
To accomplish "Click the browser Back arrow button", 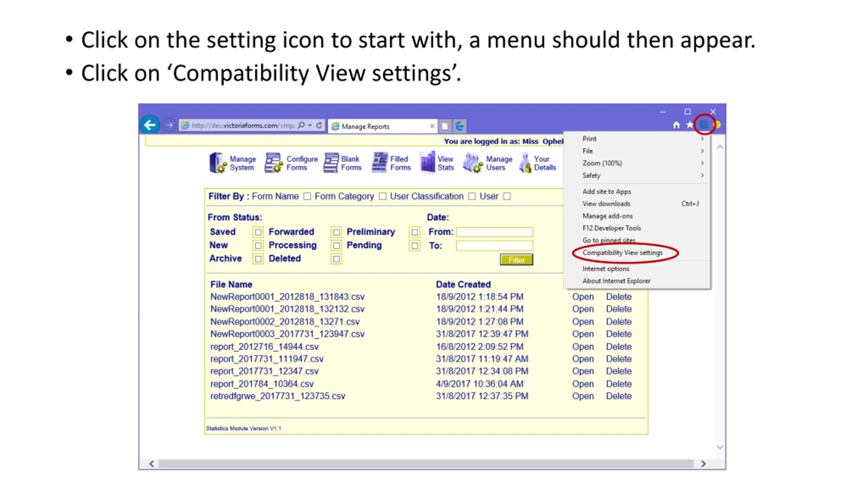I will pos(150,125).
